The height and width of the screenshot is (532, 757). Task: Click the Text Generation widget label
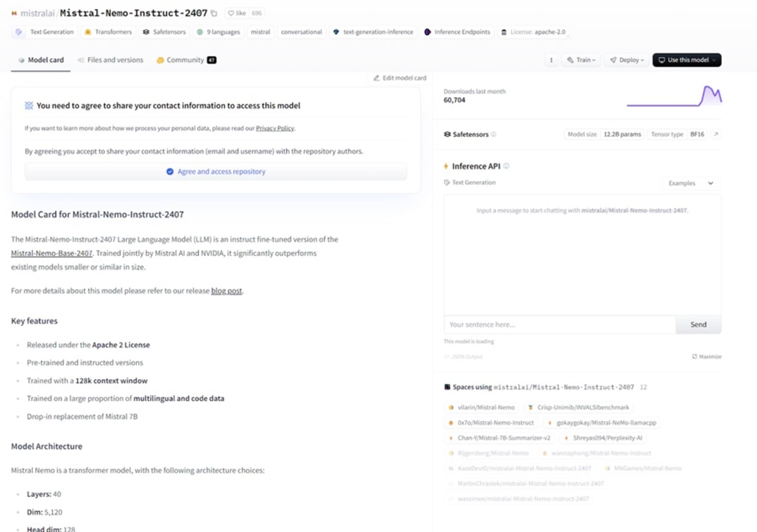(x=470, y=183)
